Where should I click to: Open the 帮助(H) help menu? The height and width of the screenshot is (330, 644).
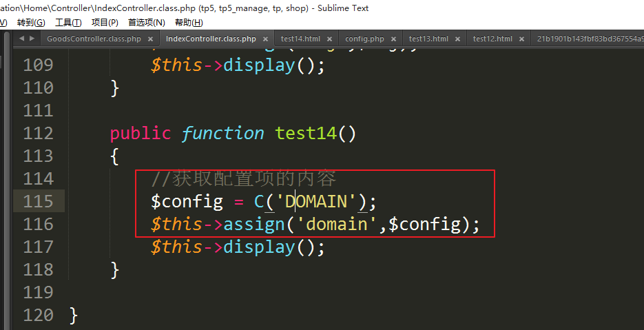click(189, 23)
